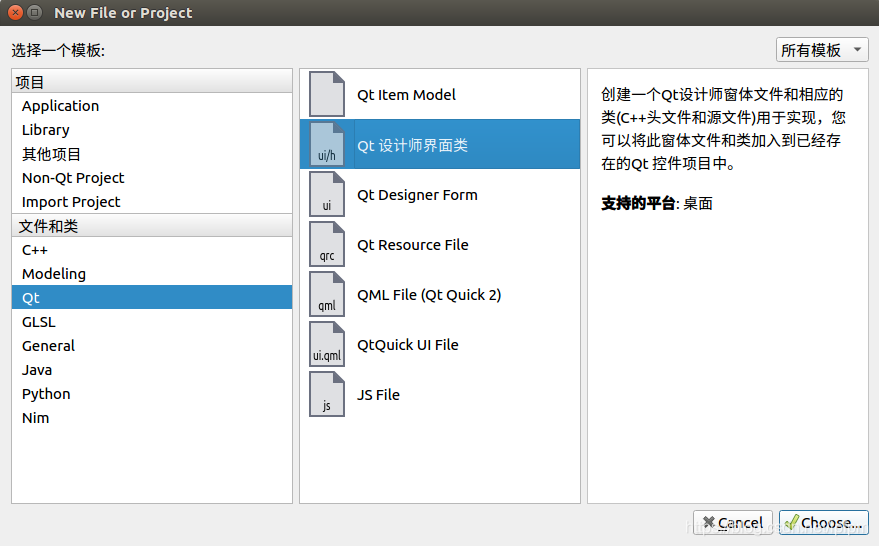Screen dimensions: 879x546
Task: Choose Qt Designer Form template
Action: point(440,195)
